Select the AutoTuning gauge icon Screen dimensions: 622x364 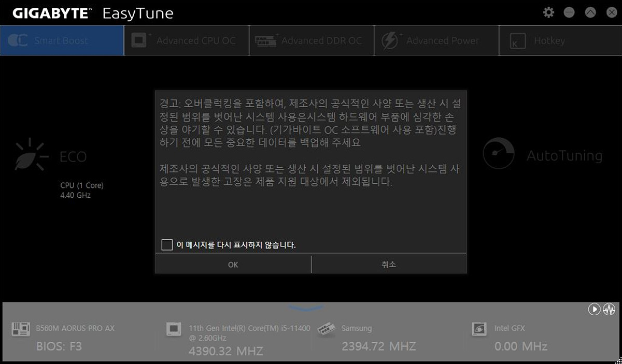tap(499, 153)
